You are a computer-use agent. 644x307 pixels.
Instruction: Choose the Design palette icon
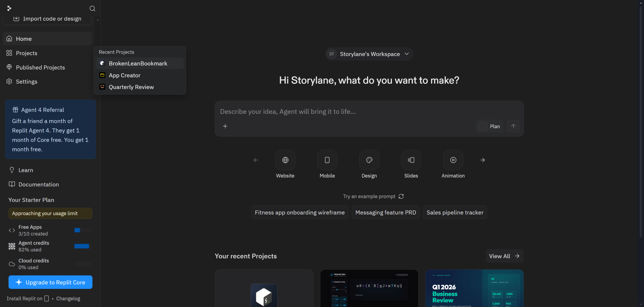[x=369, y=160]
